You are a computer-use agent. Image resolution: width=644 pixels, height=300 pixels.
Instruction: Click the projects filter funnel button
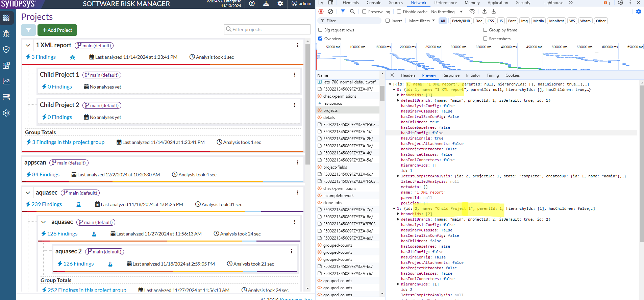coord(28,30)
